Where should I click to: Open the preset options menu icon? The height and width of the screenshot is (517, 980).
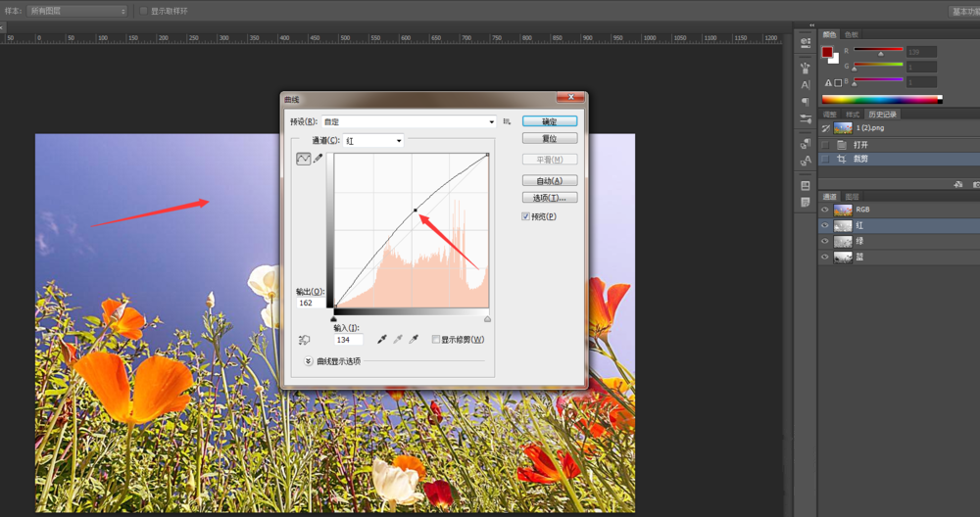tap(508, 121)
